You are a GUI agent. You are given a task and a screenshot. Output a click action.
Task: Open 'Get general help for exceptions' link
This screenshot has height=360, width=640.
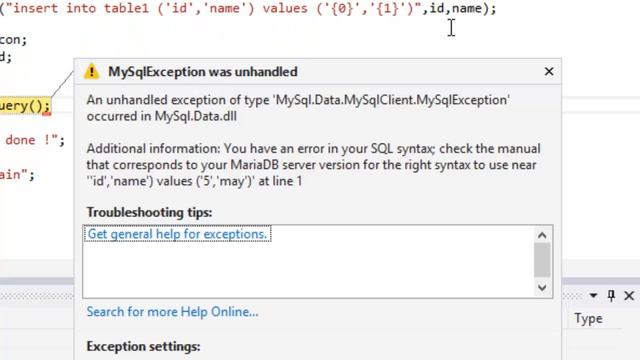click(177, 234)
